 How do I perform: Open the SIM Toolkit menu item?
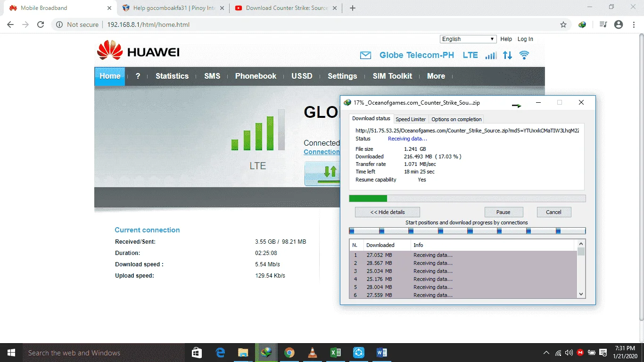pyautogui.click(x=392, y=76)
